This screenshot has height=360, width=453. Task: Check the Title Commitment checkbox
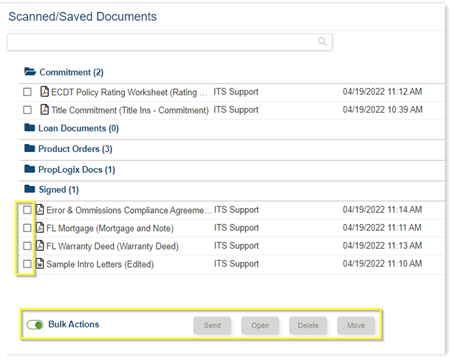[27, 110]
